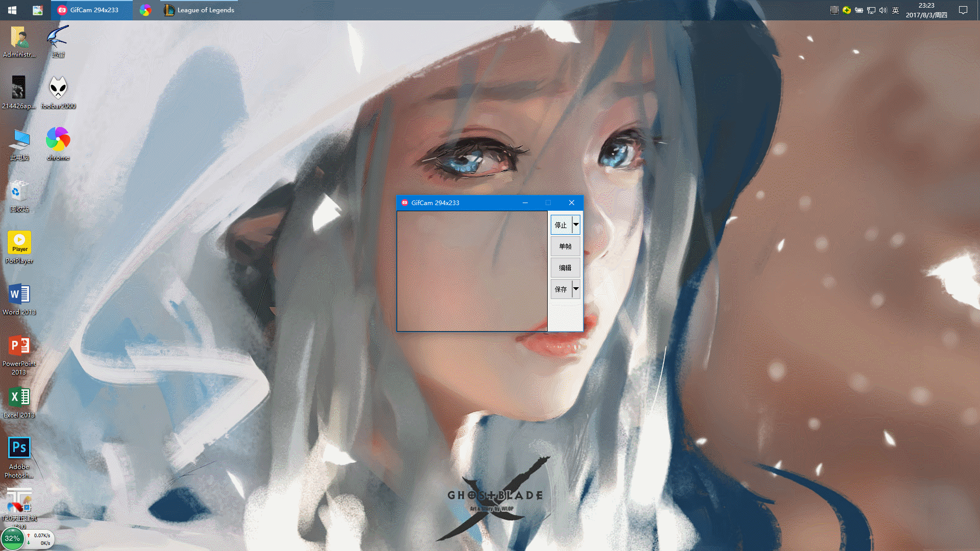Open the volume speaker tray icon
Viewport: 980px width, 551px height.
point(883,10)
